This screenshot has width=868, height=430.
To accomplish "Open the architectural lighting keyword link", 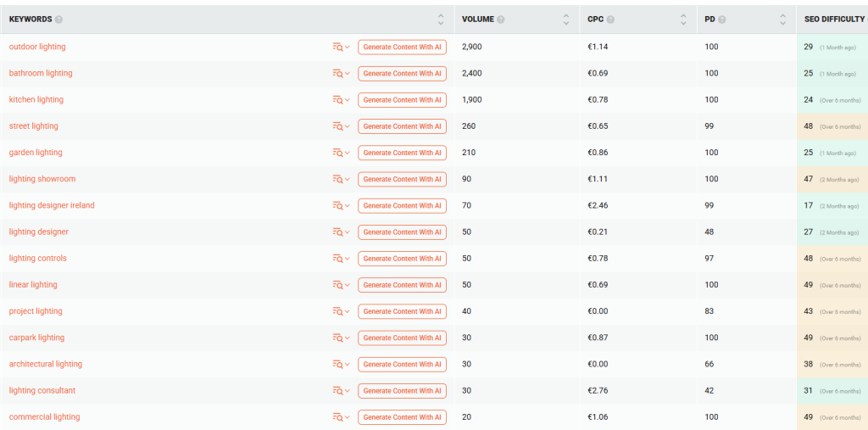I will [46, 364].
